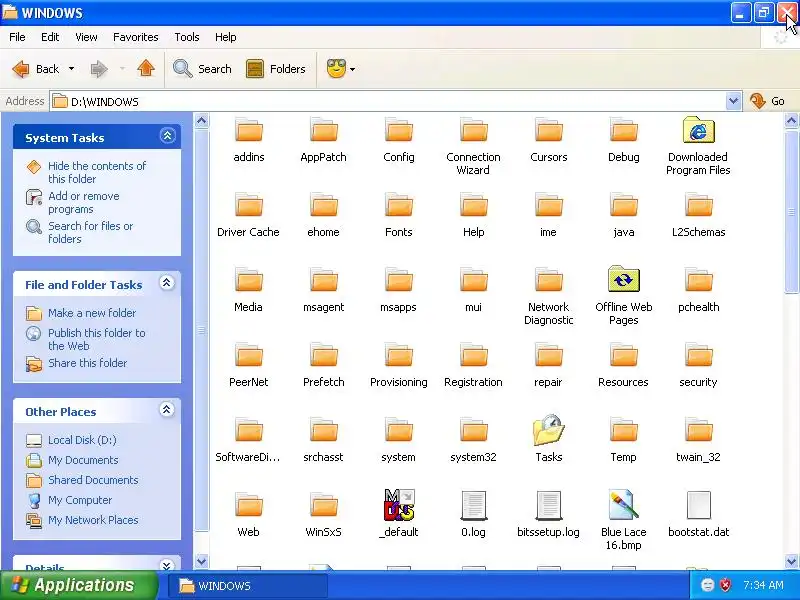800x600 pixels.
Task: Select the bootstat.dat file
Action: pyautogui.click(x=698, y=514)
